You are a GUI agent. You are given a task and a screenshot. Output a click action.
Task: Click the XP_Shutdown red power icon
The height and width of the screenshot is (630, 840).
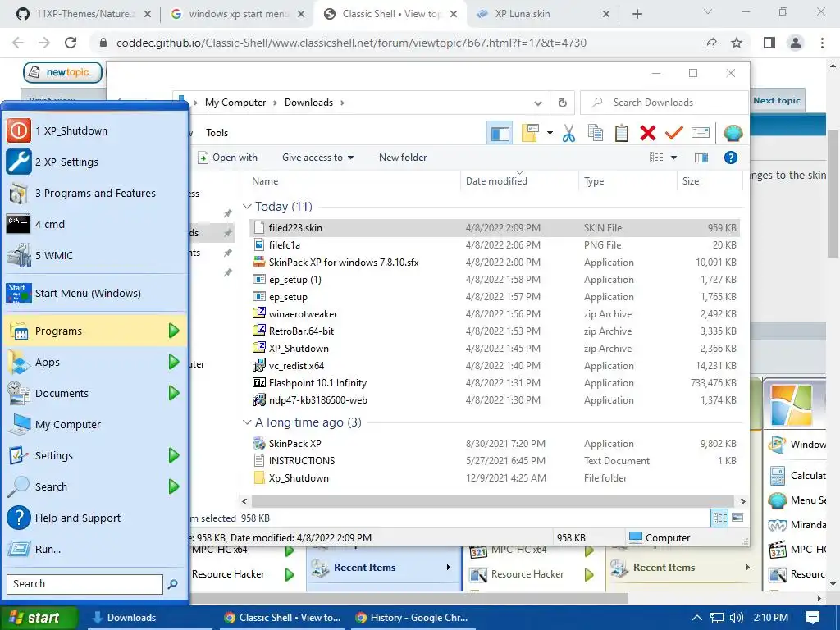pyautogui.click(x=18, y=130)
